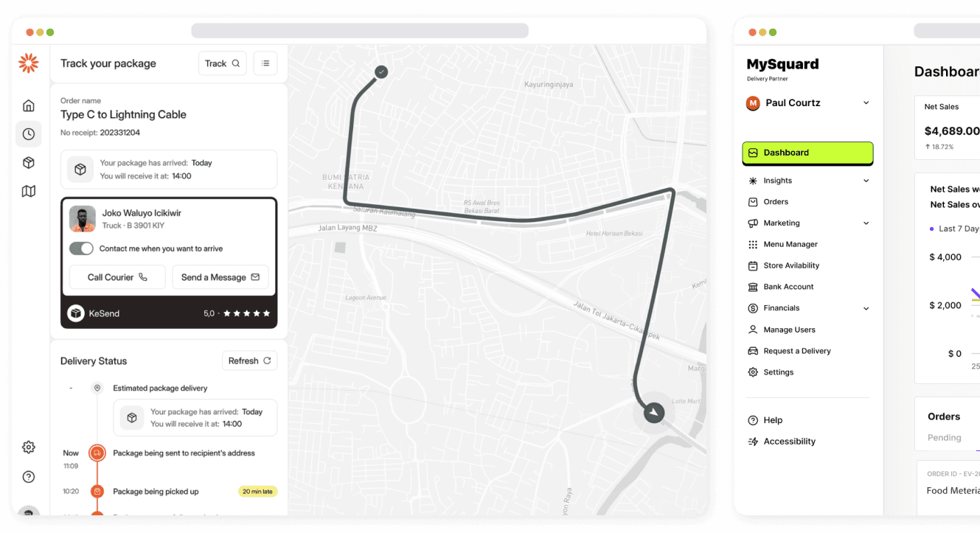This screenshot has height=533, width=980.
Task: Click the Bank Account building icon
Action: [753, 287]
